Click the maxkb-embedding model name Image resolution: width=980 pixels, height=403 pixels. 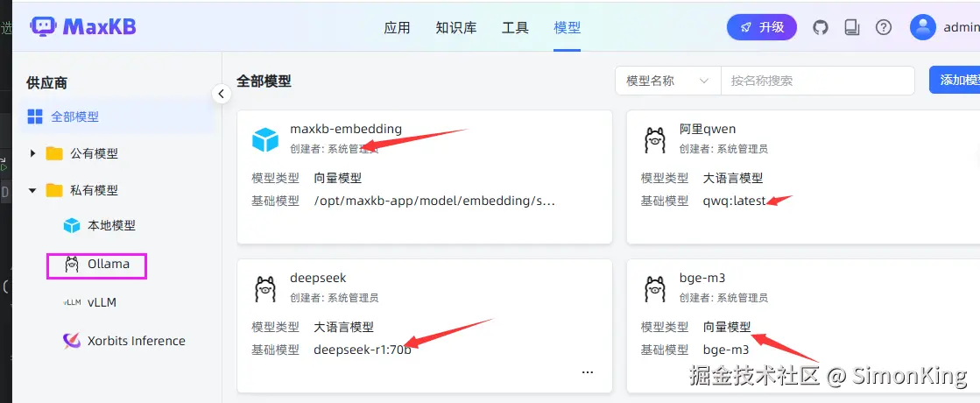point(346,130)
